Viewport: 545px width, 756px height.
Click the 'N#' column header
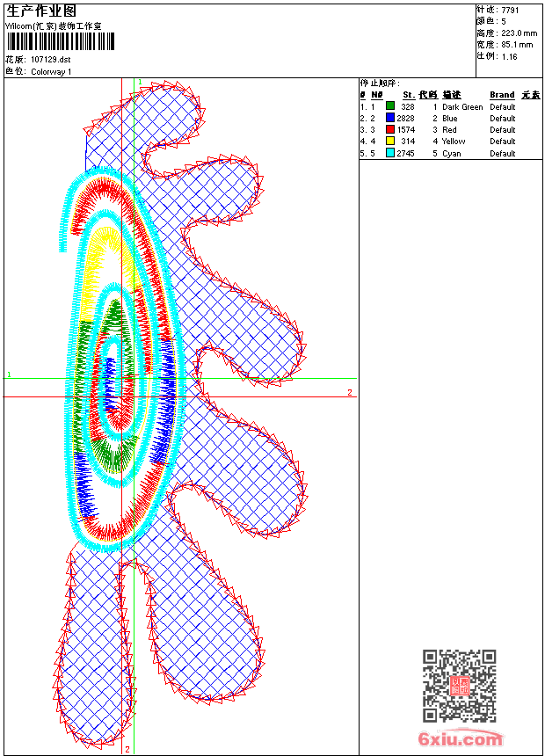(x=377, y=95)
